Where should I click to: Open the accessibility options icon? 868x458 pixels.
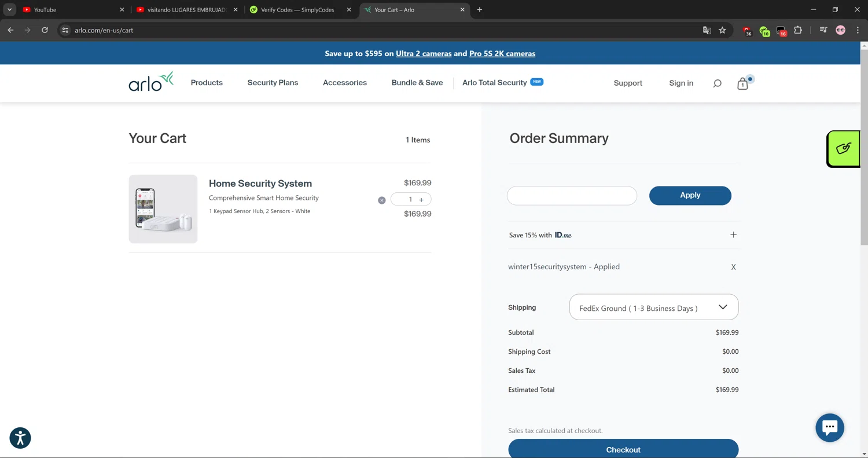click(20, 438)
